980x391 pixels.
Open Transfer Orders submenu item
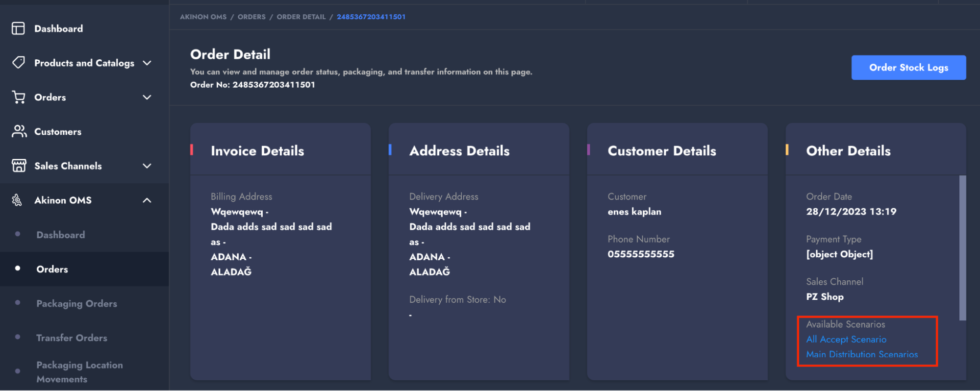72,338
